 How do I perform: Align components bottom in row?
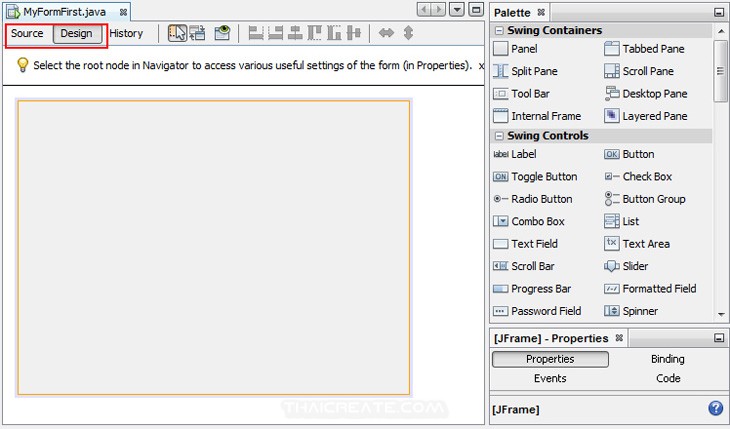(334, 33)
